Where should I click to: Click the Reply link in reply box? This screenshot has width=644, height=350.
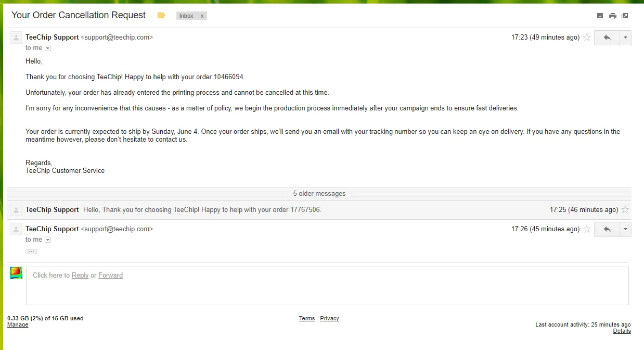pyautogui.click(x=80, y=275)
